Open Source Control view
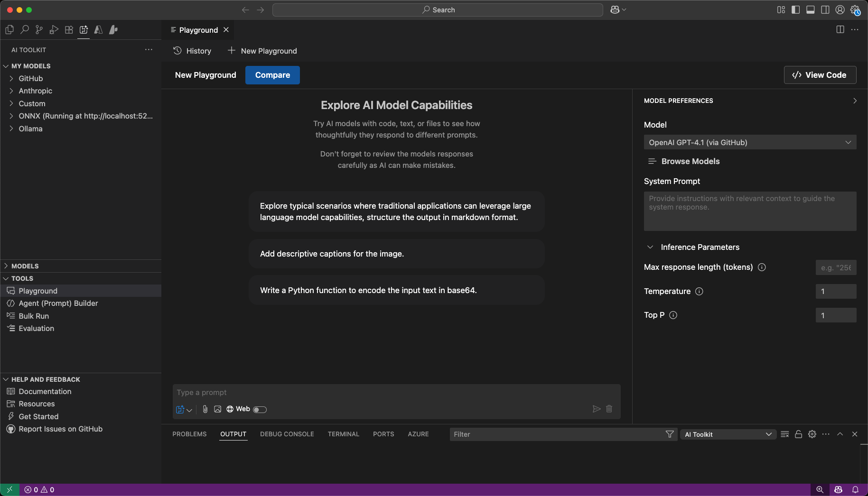 39,30
